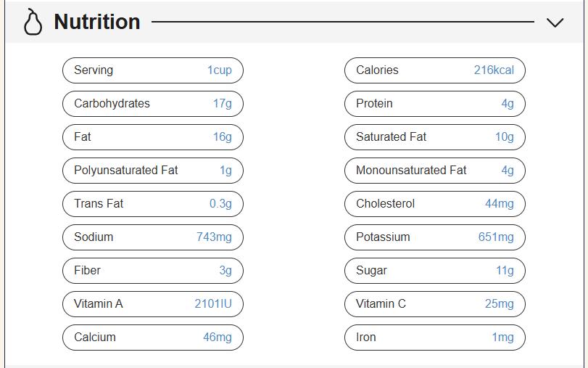Click the Protein 4g entry
The width and height of the screenshot is (588, 368).
tap(434, 104)
